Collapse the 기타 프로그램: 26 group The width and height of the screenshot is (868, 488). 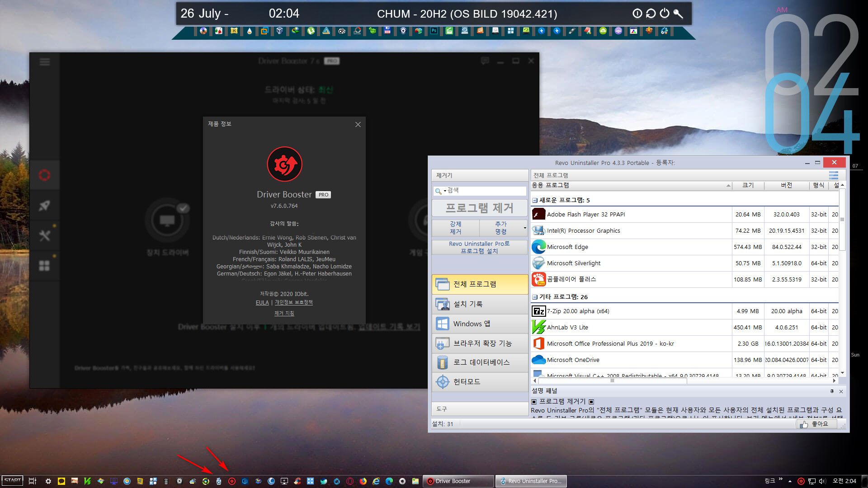[534, 297]
